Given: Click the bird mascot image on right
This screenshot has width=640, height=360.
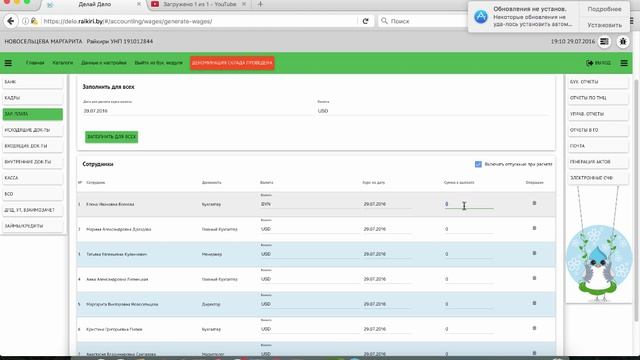Looking at the screenshot, I should tap(598, 263).
